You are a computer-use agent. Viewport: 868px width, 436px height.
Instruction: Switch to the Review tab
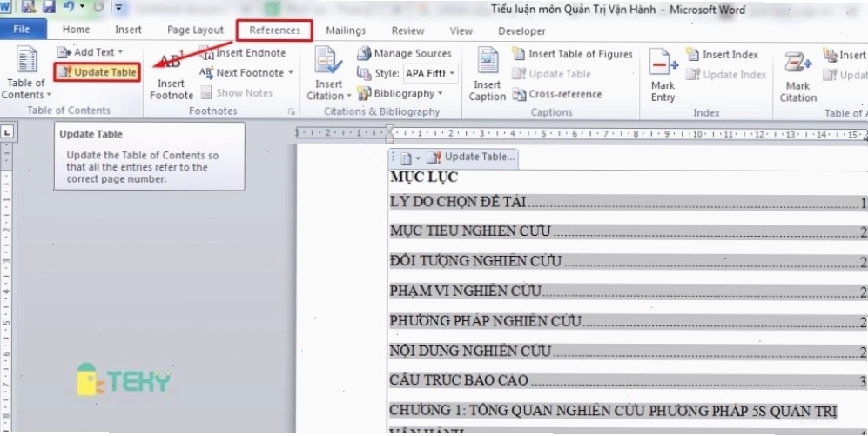coord(408,31)
